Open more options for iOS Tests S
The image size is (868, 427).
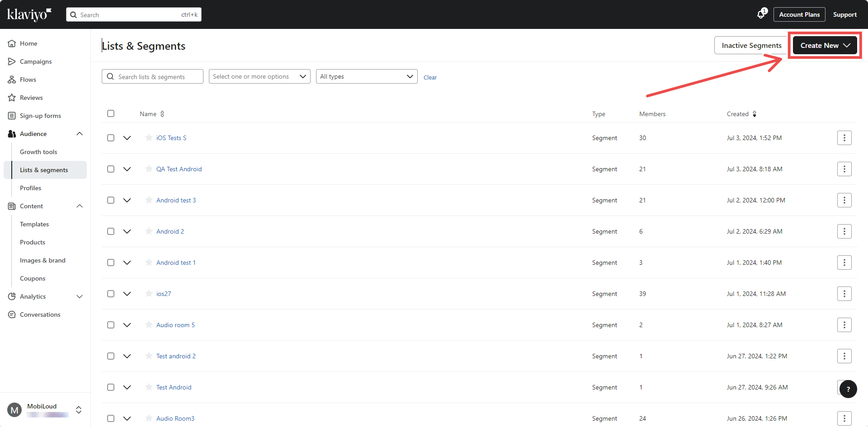coord(844,138)
